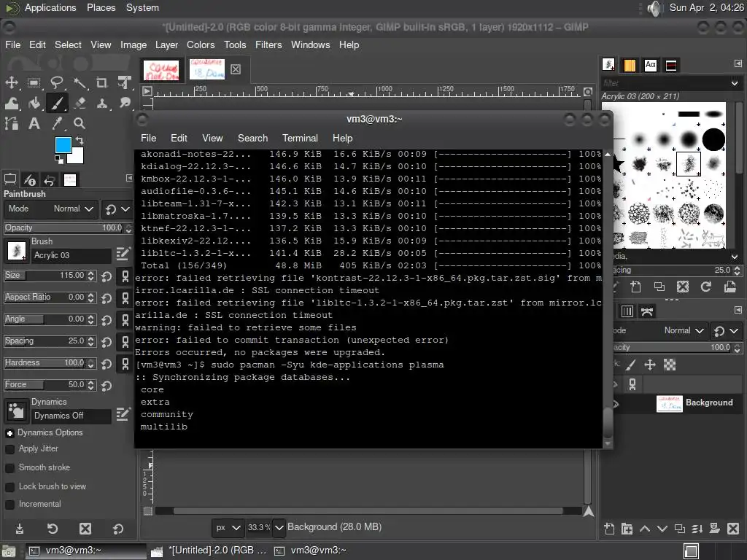The image size is (747, 560).
Task: Click the cyan foreground color swatch
Action: 63,145
